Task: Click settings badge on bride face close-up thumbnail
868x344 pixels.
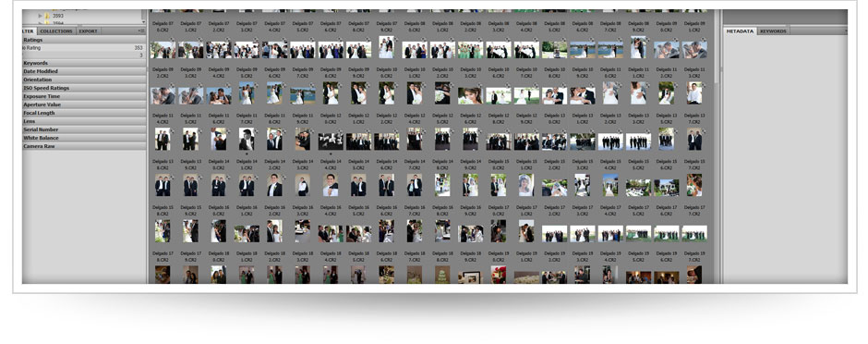Action: pos(481,86)
